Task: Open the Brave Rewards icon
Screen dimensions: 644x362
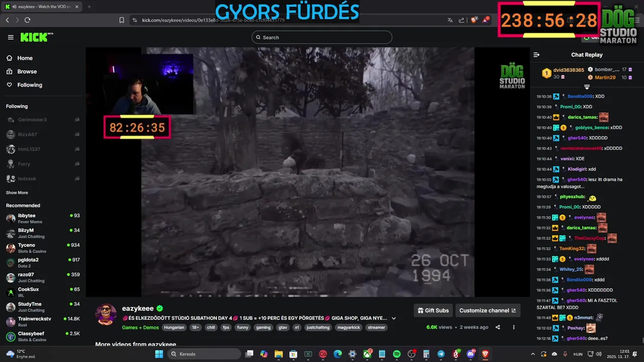Action: pos(486,20)
